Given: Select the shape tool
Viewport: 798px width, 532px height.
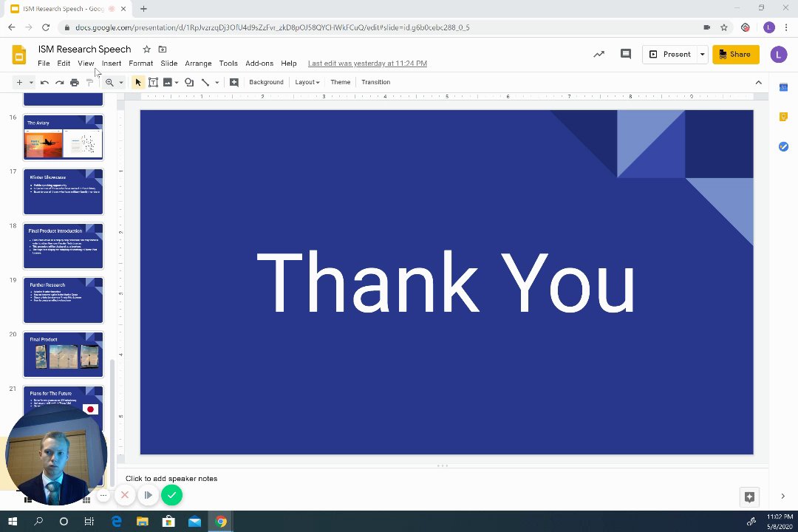Looking at the screenshot, I should tap(189, 83).
